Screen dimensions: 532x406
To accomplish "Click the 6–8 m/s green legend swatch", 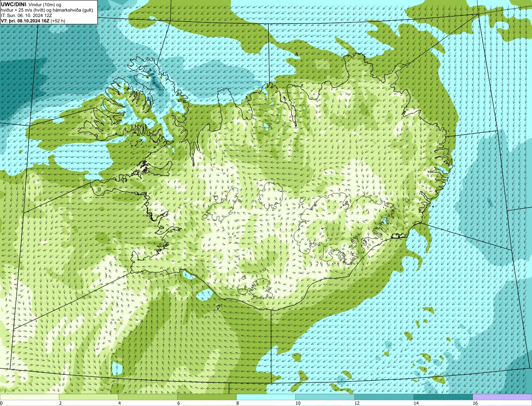I will point(207,397).
